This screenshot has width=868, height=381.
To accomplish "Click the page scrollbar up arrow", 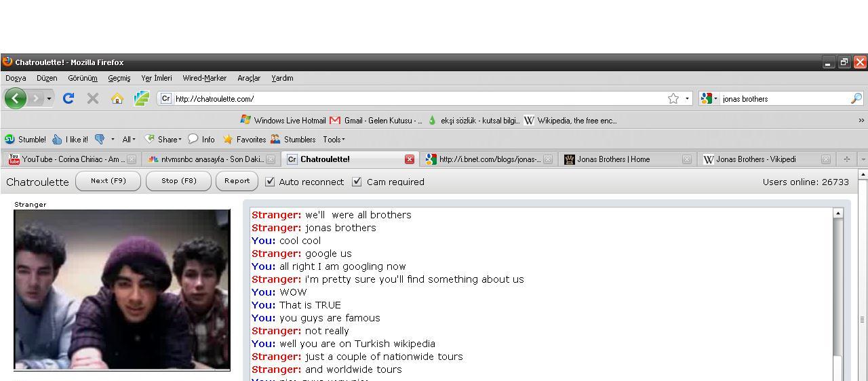I will 863,174.
